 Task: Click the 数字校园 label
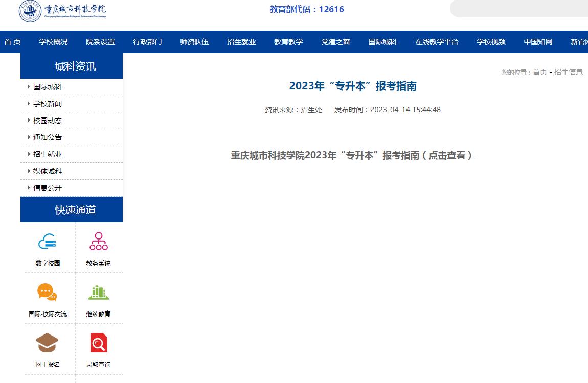[x=48, y=263]
